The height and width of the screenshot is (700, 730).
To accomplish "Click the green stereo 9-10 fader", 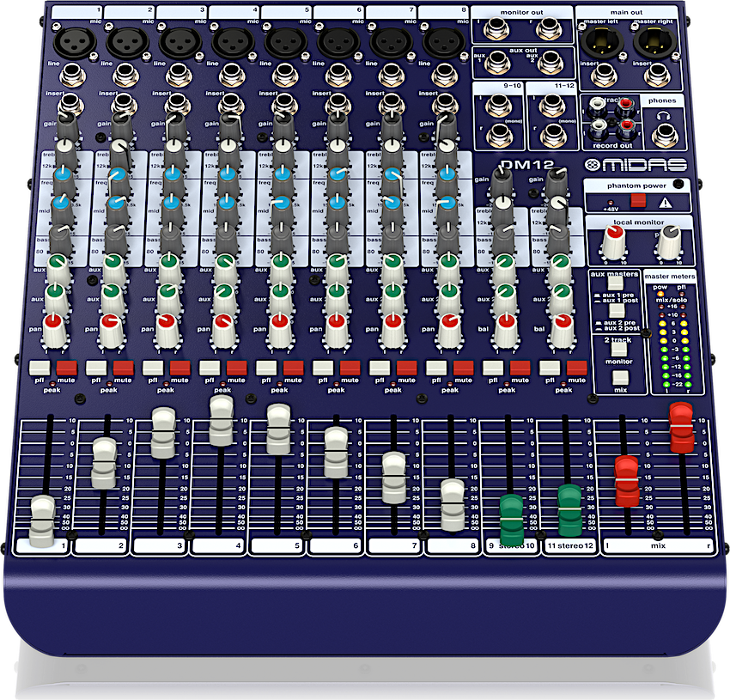I will [x=512, y=517].
